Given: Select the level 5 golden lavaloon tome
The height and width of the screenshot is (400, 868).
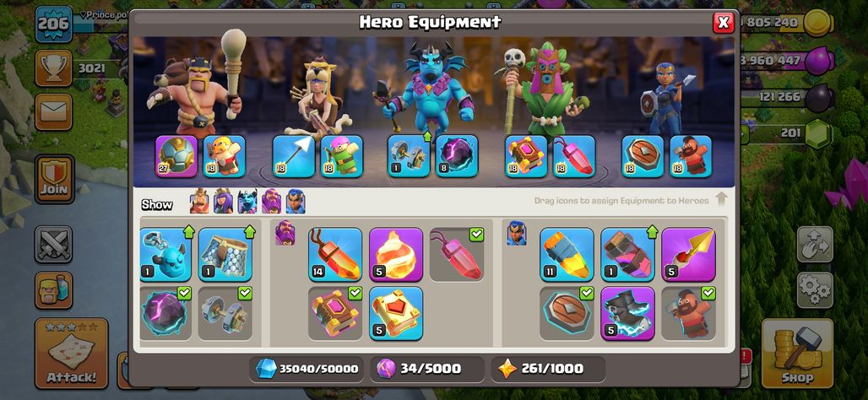Looking at the screenshot, I should coord(396,313).
